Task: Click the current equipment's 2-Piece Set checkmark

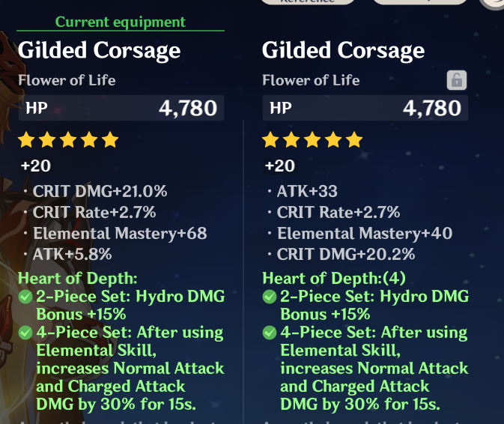Action: [25, 297]
